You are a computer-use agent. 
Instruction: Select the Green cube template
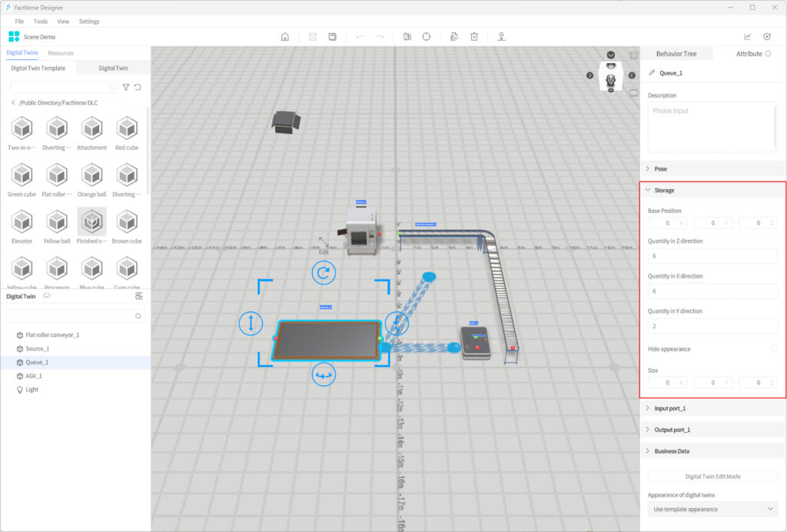(22, 180)
